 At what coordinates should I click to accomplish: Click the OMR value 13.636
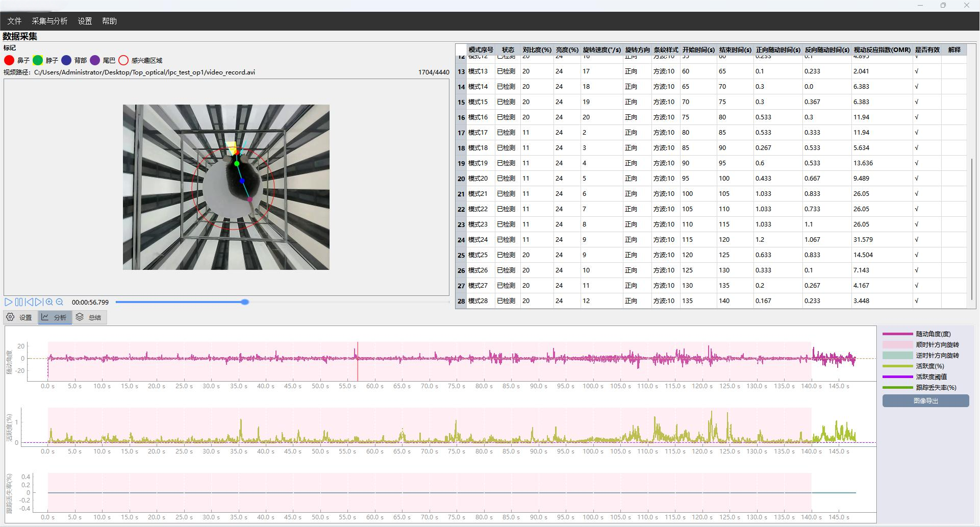tap(882, 163)
